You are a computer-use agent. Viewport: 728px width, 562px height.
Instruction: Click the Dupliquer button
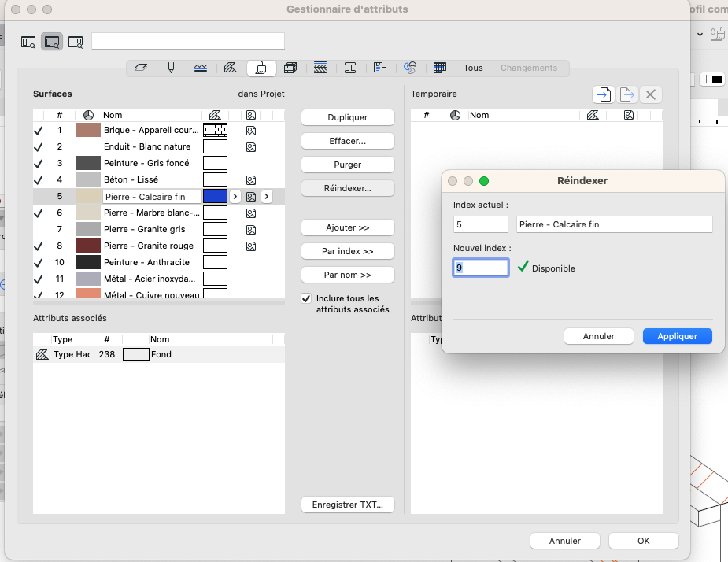pos(348,117)
